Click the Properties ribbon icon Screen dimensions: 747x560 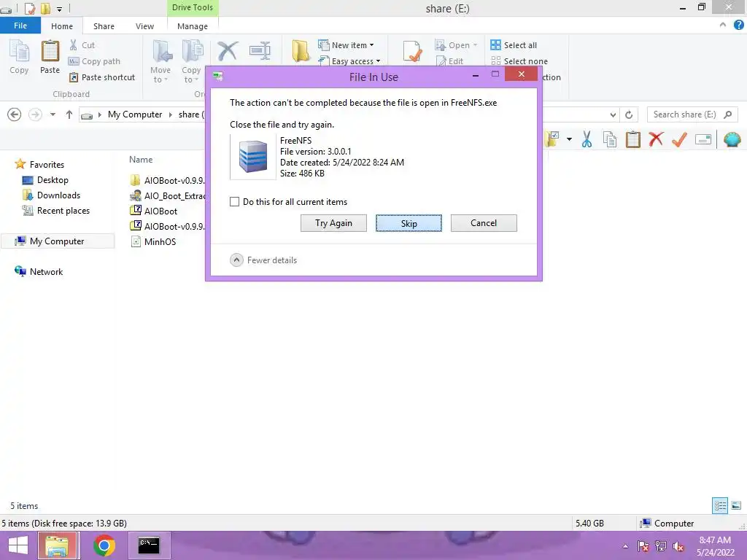pos(411,51)
